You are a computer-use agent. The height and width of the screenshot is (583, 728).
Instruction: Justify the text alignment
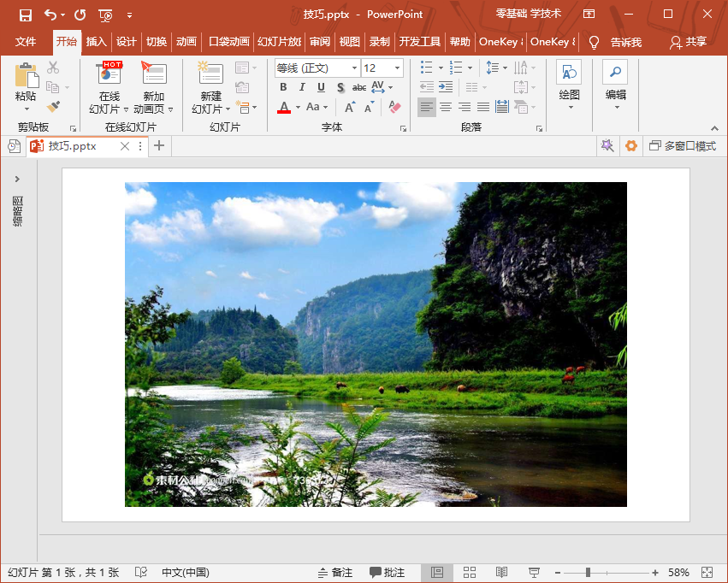(483, 107)
